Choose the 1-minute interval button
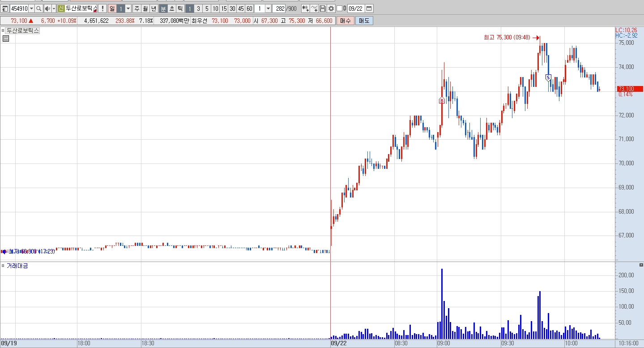This screenshot has width=644, height=348. click(x=190, y=9)
